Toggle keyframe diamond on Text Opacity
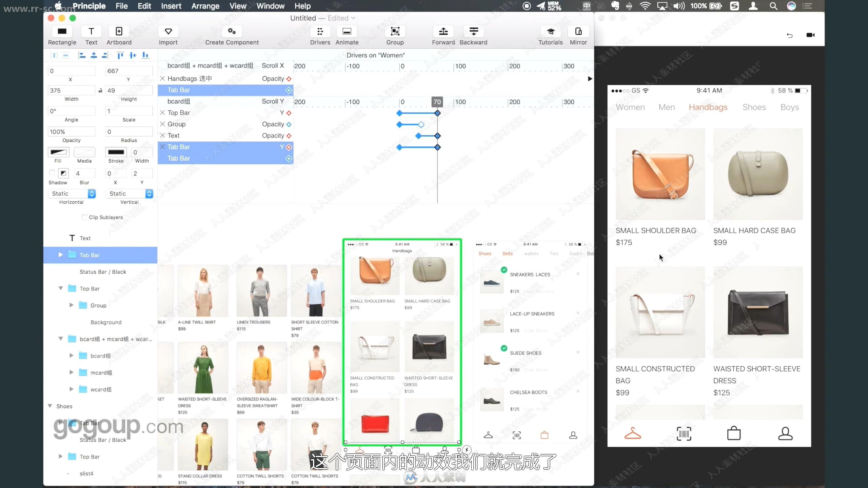This screenshot has width=868, height=488. click(x=289, y=136)
